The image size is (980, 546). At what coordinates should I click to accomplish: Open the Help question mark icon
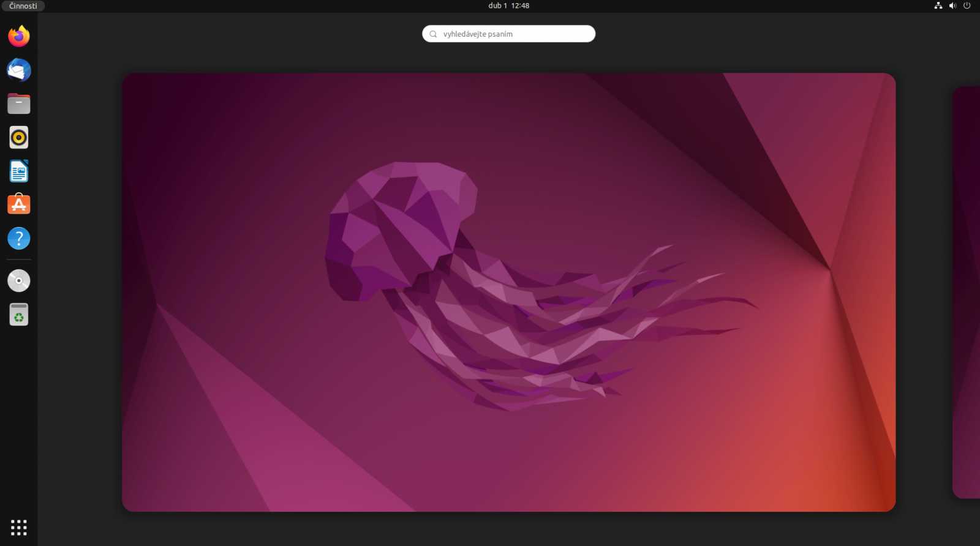pyautogui.click(x=19, y=238)
